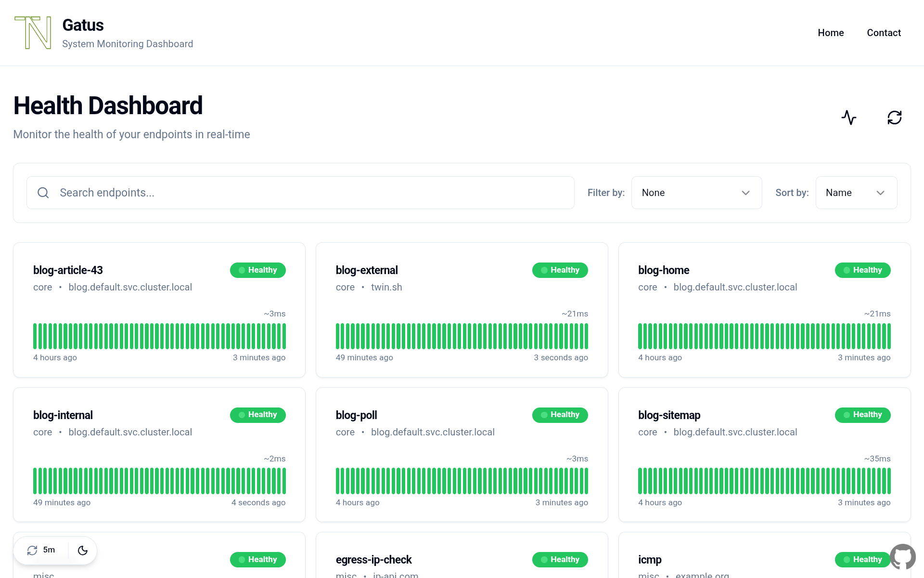This screenshot has width=924, height=578.
Task: Toggle dark mode moon icon
Action: 83,550
